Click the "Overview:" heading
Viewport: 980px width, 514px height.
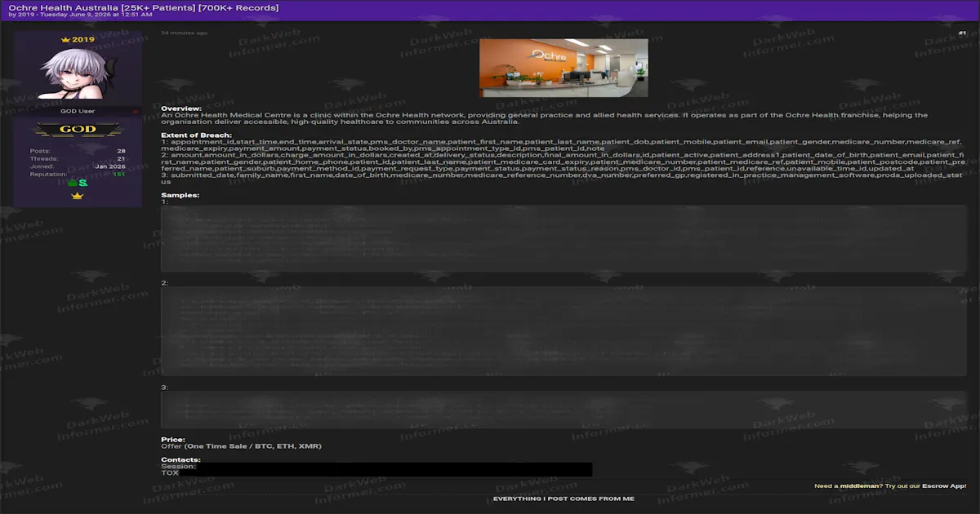(x=180, y=109)
